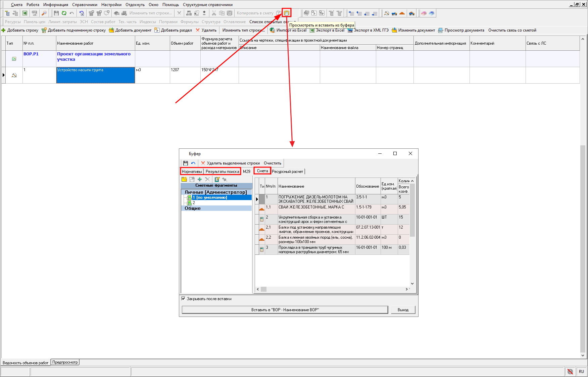Open the 'Предпросмотр' bottom tab
Viewport: 588px width, 377px height.
(65, 362)
